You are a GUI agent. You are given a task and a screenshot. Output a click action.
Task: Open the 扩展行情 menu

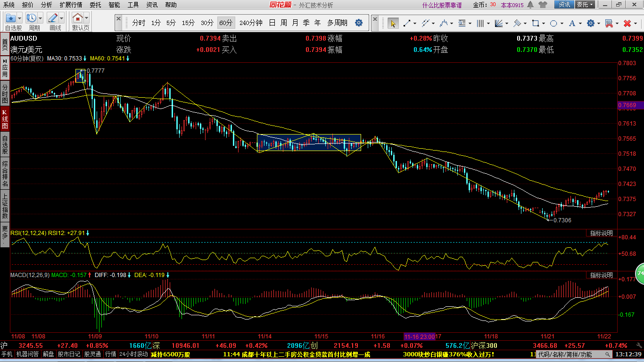click(71, 5)
